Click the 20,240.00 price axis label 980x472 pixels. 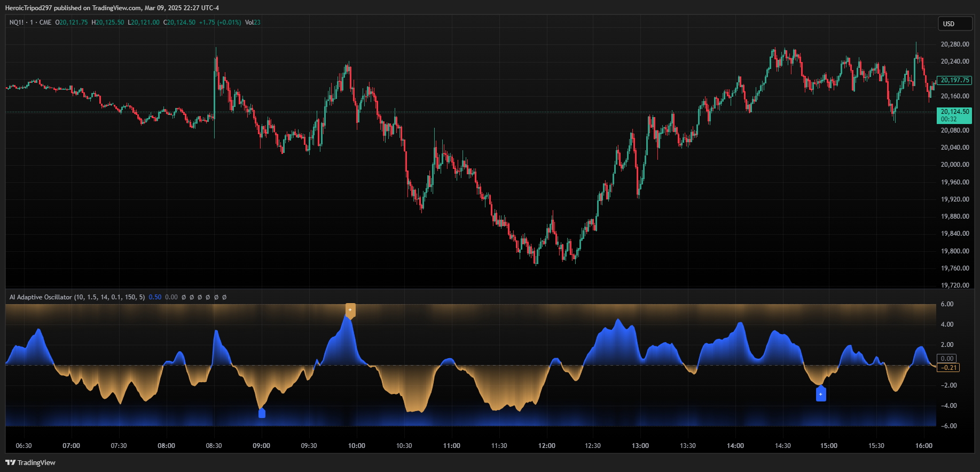pos(955,61)
